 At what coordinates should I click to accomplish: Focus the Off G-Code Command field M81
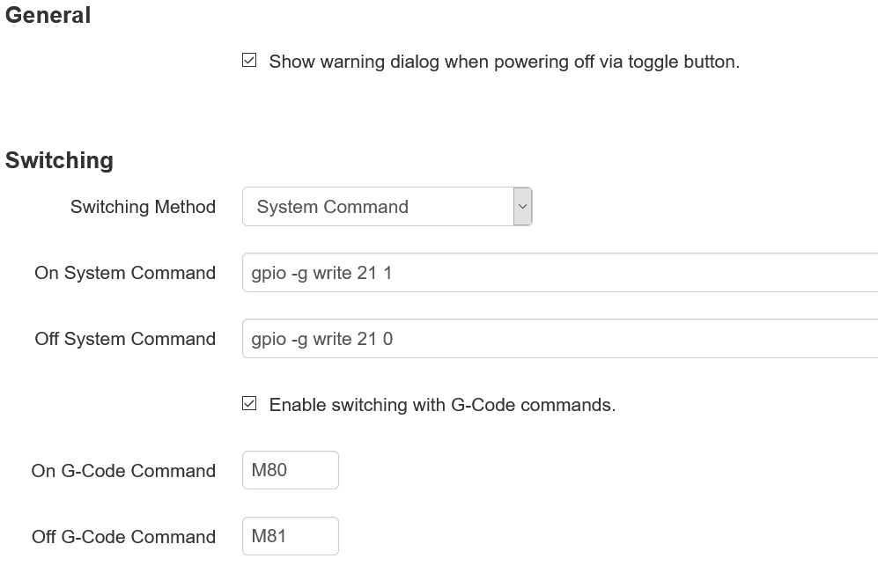pyautogui.click(x=290, y=536)
